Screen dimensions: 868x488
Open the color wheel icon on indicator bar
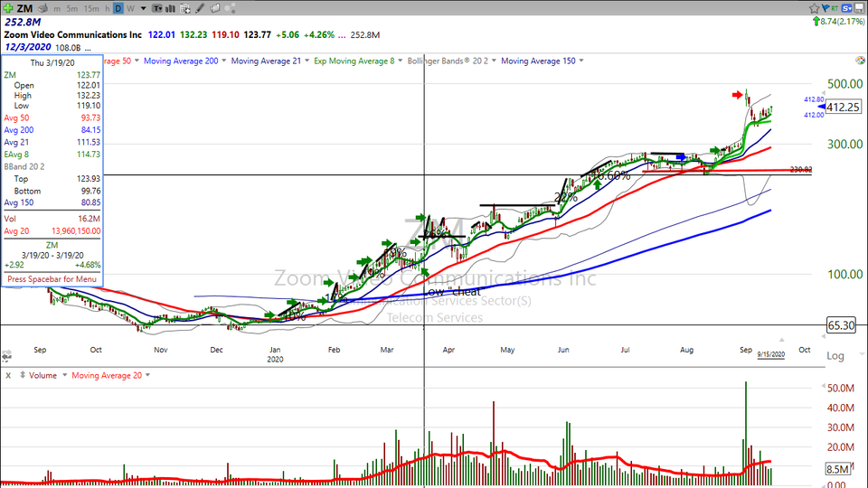point(860,61)
